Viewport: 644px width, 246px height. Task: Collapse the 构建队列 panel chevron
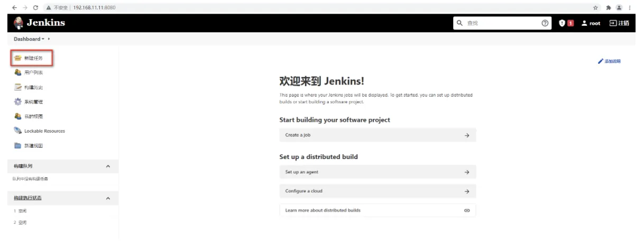click(108, 167)
